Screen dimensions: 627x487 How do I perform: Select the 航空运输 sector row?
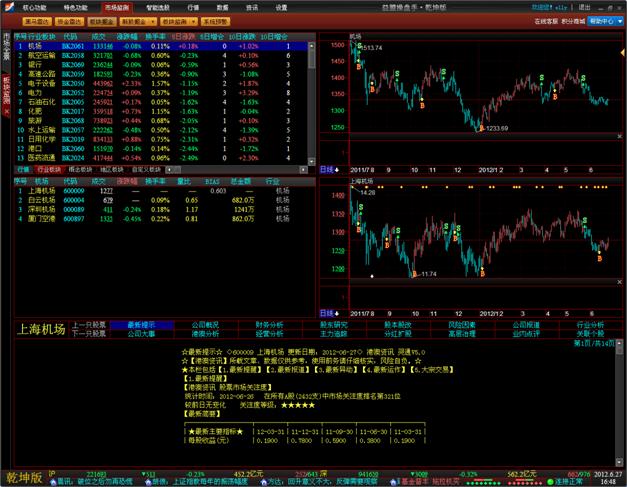pos(161,56)
